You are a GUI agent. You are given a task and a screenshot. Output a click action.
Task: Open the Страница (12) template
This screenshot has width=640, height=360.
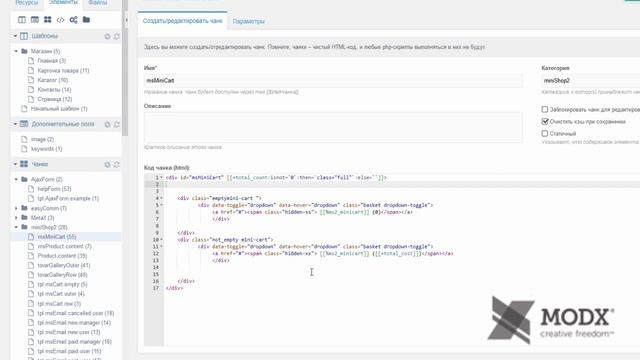[55, 99]
